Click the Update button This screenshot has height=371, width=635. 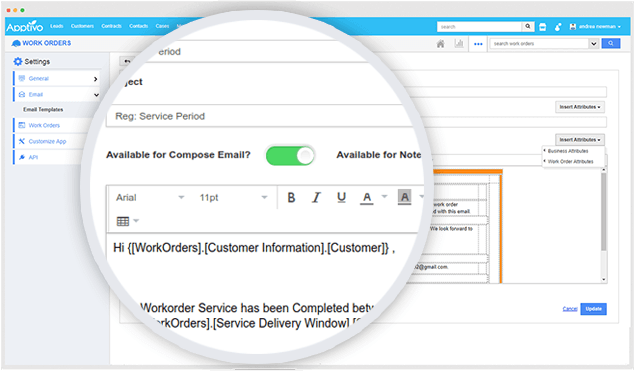(x=593, y=309)
